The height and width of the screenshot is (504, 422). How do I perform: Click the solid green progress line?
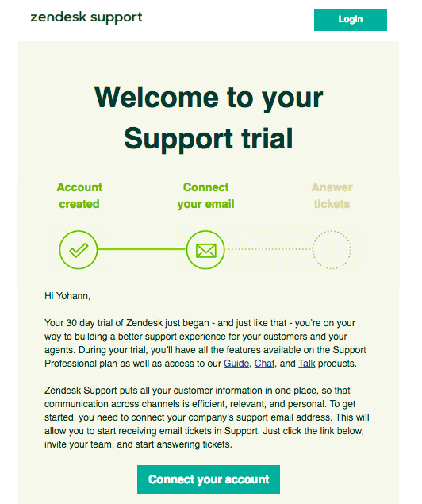click(142, 249)
